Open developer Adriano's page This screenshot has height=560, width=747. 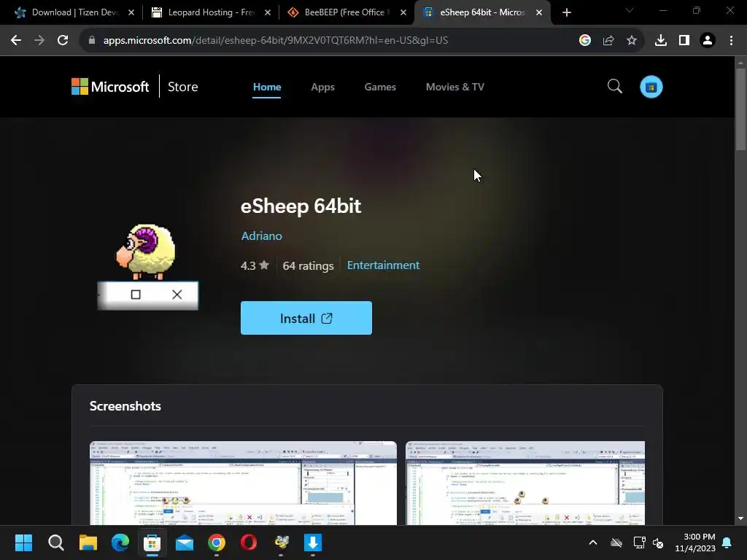coord(262,236)
